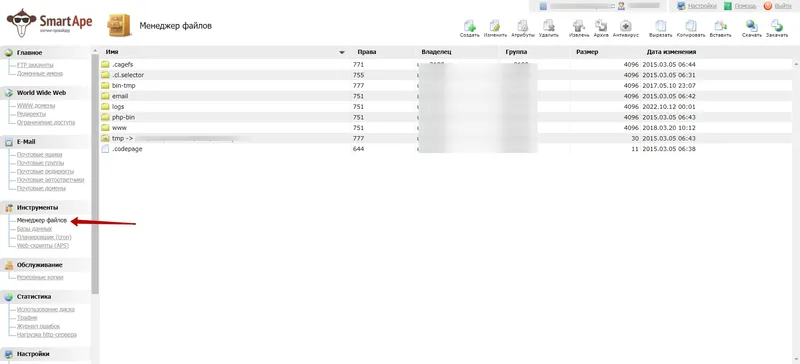Screen dimensions: 800x364
Task: Click the email folder icon
Action: coord(105,96)
